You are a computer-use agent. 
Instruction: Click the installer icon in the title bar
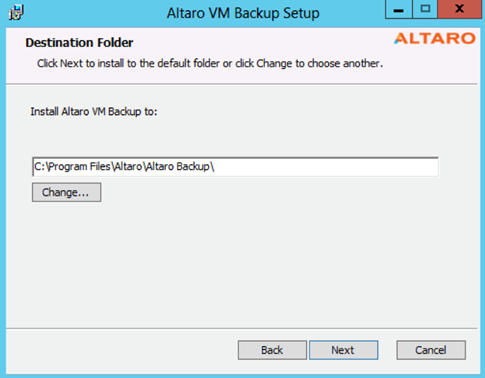[16, 13]
